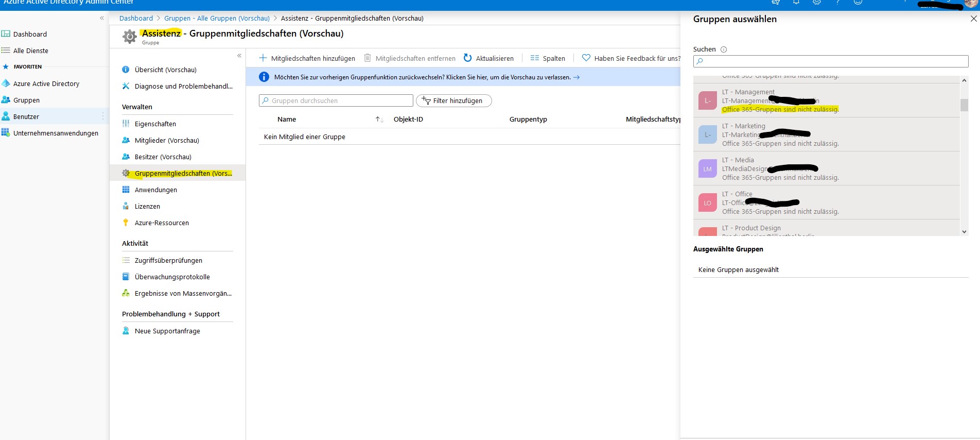Click Keine Gruppen ausgewählt text
980x440 pixels.
tap(738, 269)
